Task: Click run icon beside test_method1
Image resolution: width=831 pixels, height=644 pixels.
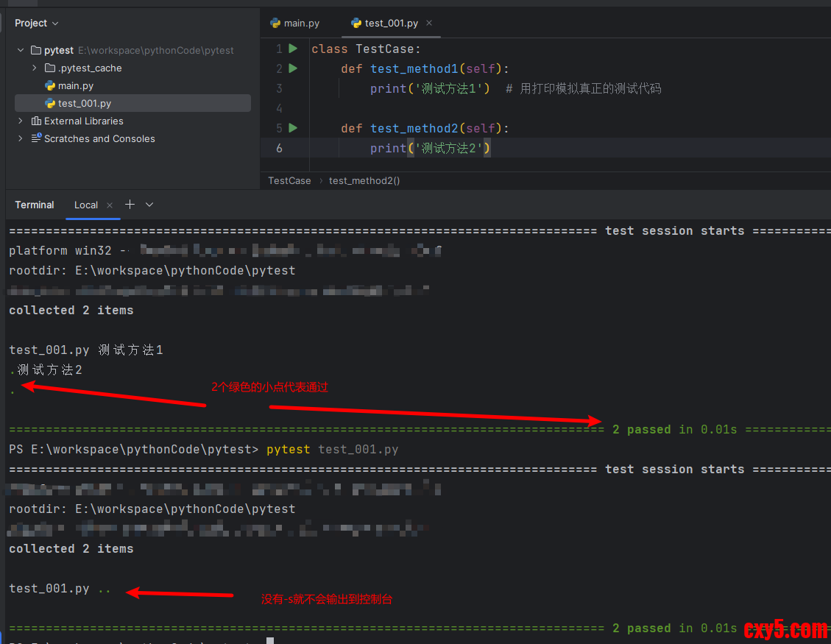Action: [293, 68]
